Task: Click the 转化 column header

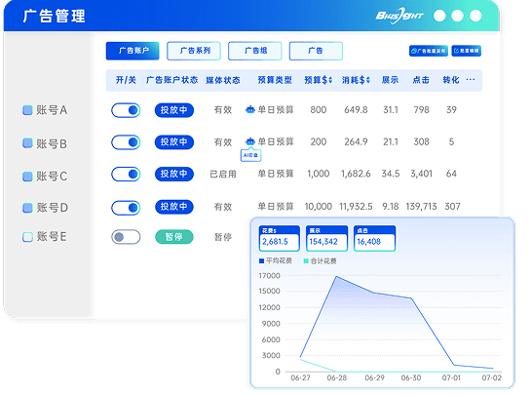Action: pyautogui.click(x=451, y=80)
